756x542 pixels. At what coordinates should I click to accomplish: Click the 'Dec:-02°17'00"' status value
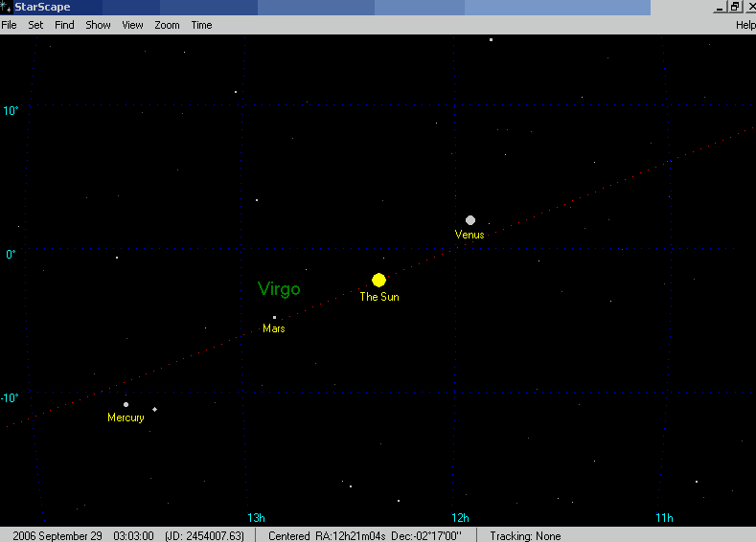pyautogui.click(x=426, y=535)
